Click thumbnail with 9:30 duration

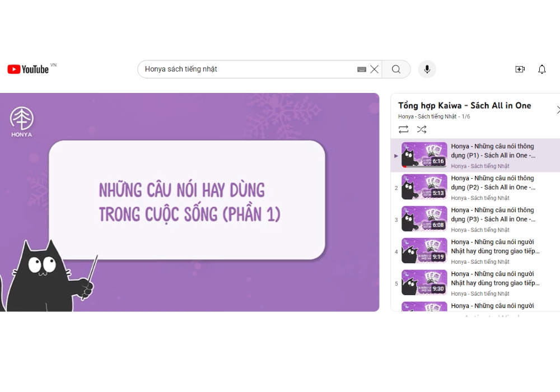(424, 282)
